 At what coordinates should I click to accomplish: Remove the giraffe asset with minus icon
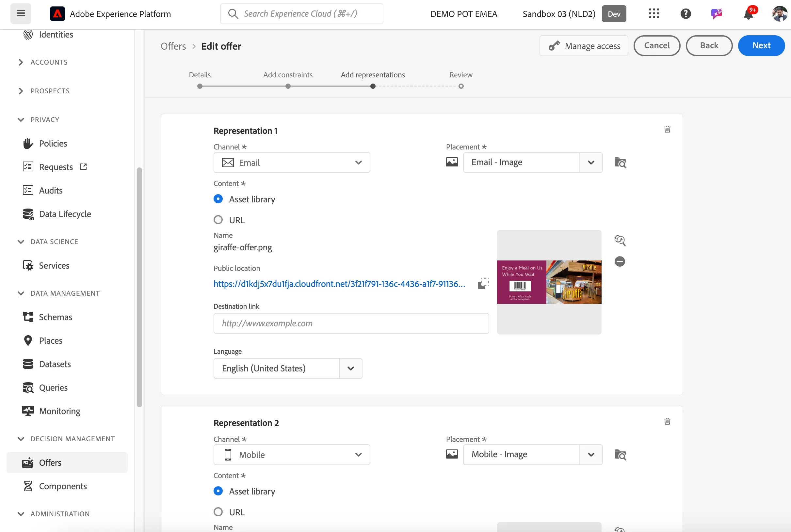620,261
